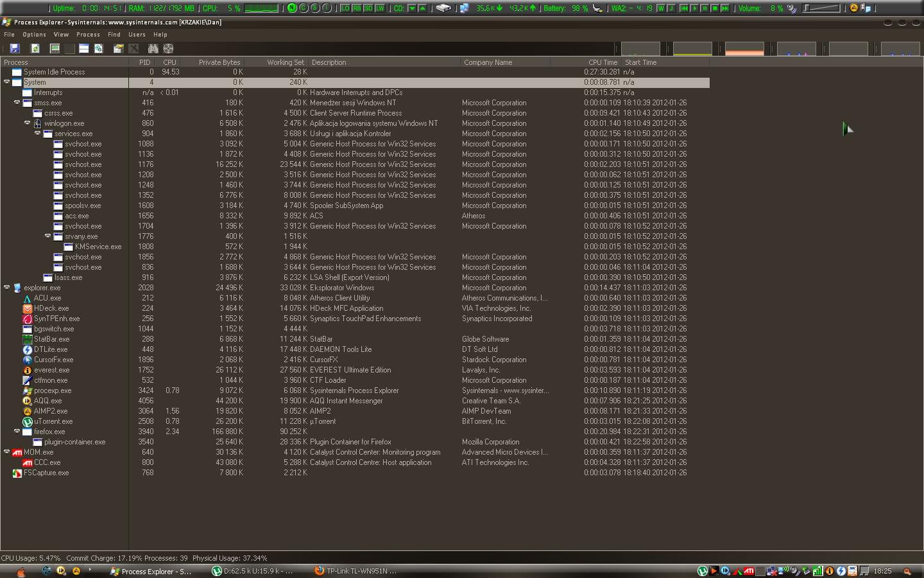924x578 pixels.
Task: Collapse the srvany.exe tree node
Action: coord(48,236)
